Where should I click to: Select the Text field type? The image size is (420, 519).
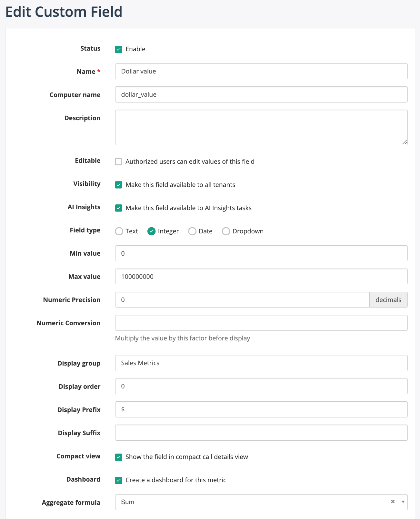(119, 231)
